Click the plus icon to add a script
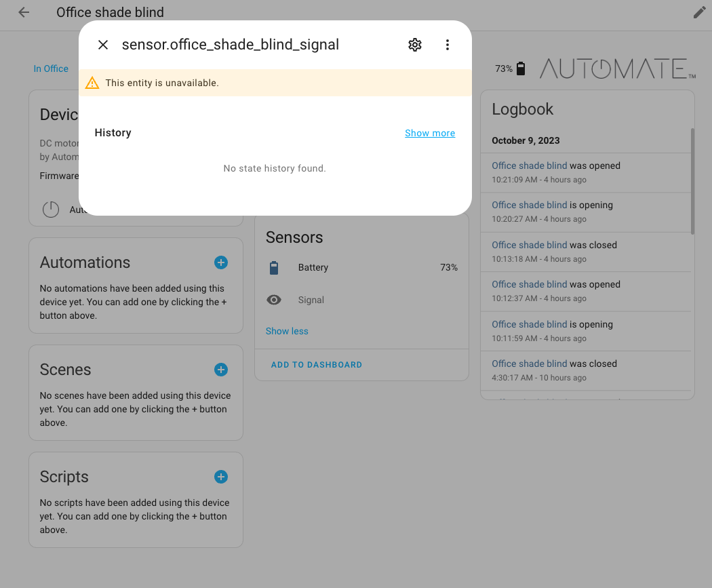This screenshot has width=712, height=588. click(x=221, y=477)
